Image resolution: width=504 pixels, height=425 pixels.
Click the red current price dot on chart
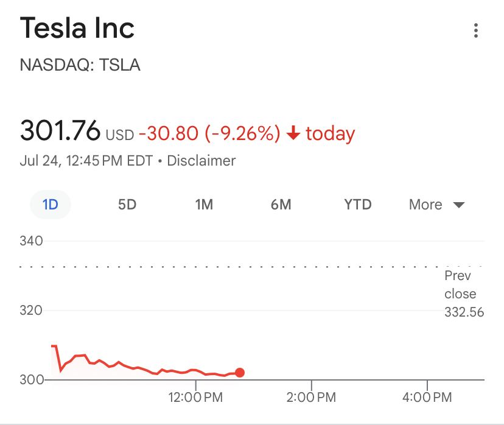(239, 373)
